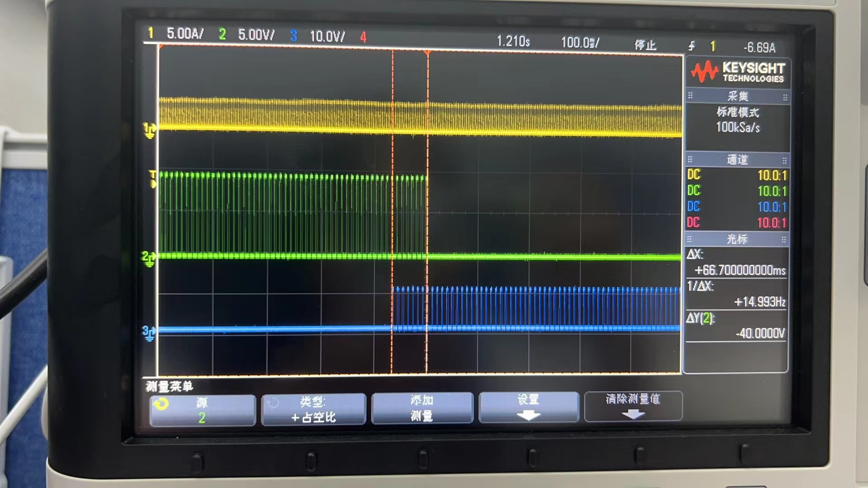868x488 pixels.
Task: Click the channel 1 ground marker
Action: [x=150, y=130]
